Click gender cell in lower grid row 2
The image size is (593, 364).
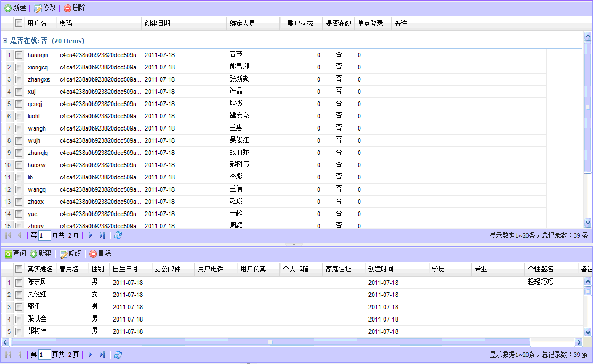pyautogui.click(x=94, y=294)
